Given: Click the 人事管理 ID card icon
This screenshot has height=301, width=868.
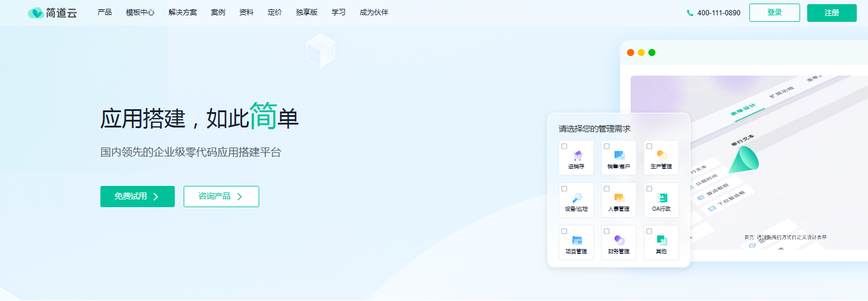Looking at the screenshot, I should (619, 198).
